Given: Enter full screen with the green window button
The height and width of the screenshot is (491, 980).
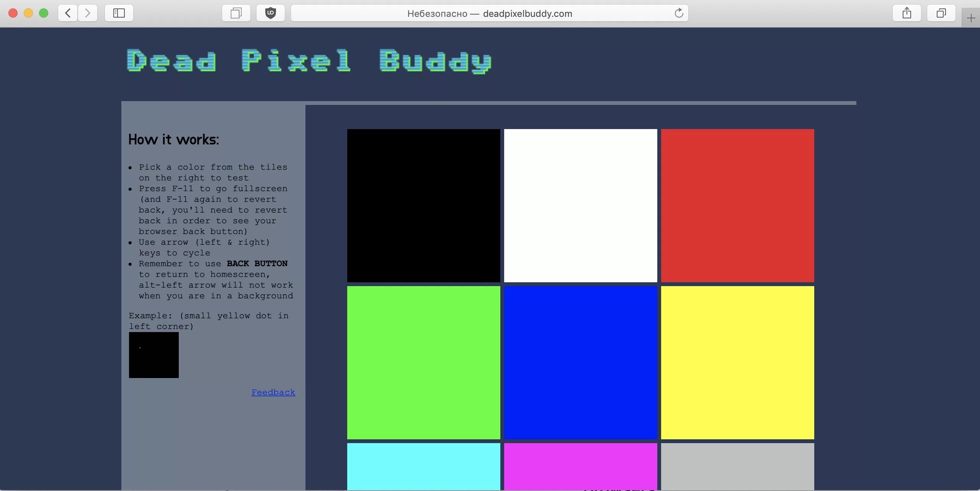Looking at the screenshot, I should coord(44,13).
